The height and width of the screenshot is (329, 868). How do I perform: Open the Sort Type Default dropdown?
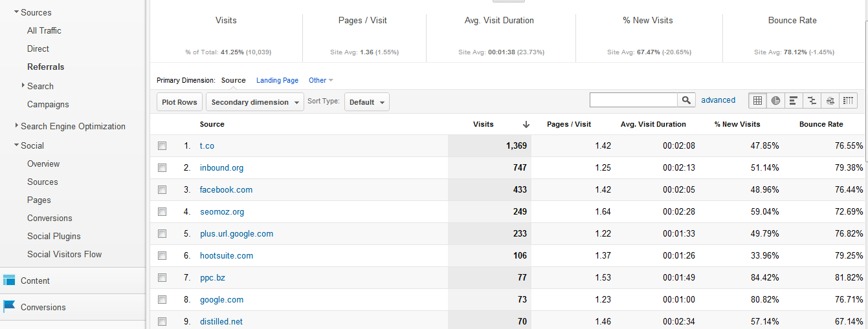point(367,102)
